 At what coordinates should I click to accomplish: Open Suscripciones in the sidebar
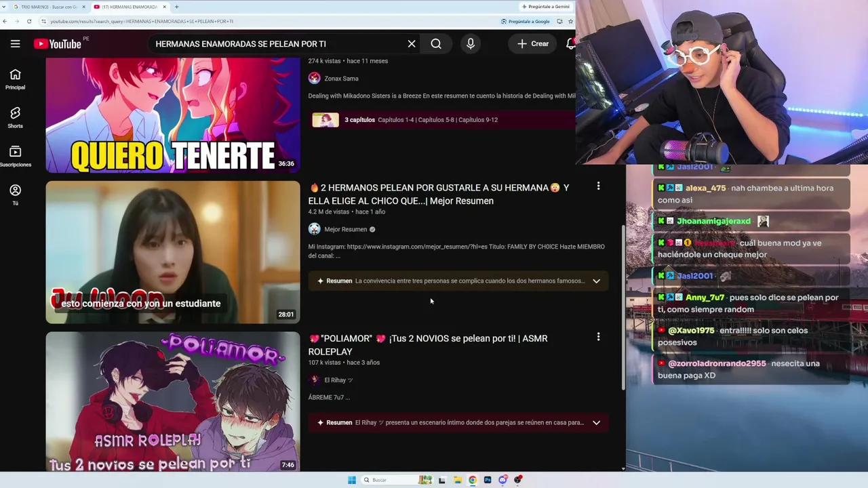click(x=15, y=156)
